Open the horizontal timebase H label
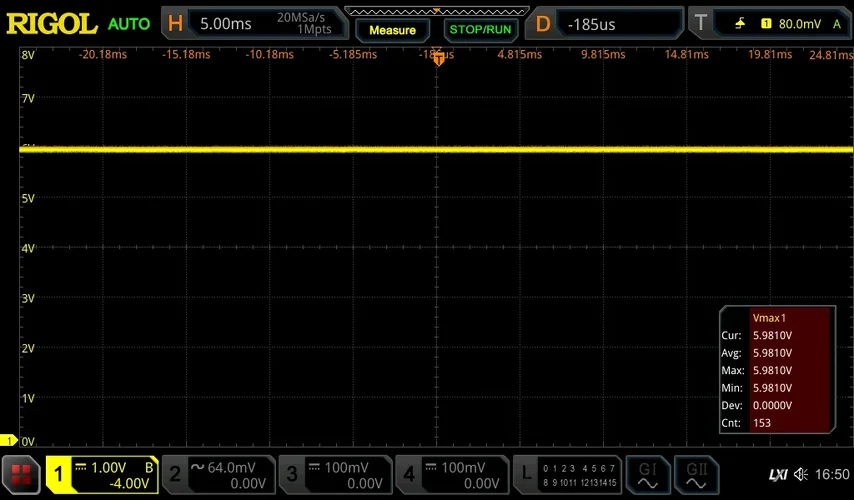This screenshot has height=500, width=854. click(175, 23)
